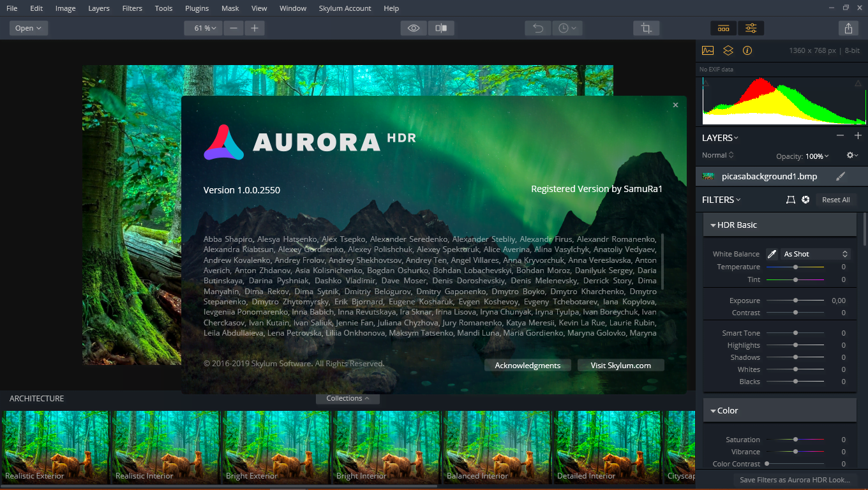Click the Exposure value 0,00 field
The width and height of the screenshot is (868, 490).
click(838, 301)
